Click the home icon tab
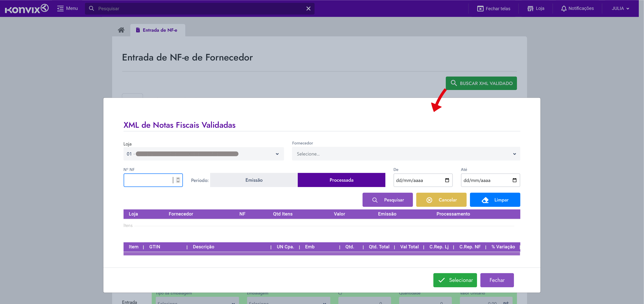The width and height of the screenshot is (644, 304). pos(121,30)
